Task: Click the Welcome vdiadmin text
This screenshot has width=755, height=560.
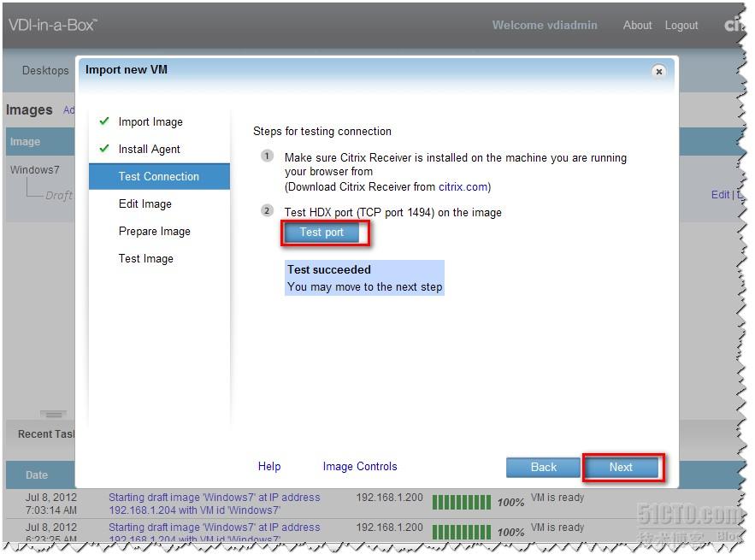Action: (x=545, y=25)
